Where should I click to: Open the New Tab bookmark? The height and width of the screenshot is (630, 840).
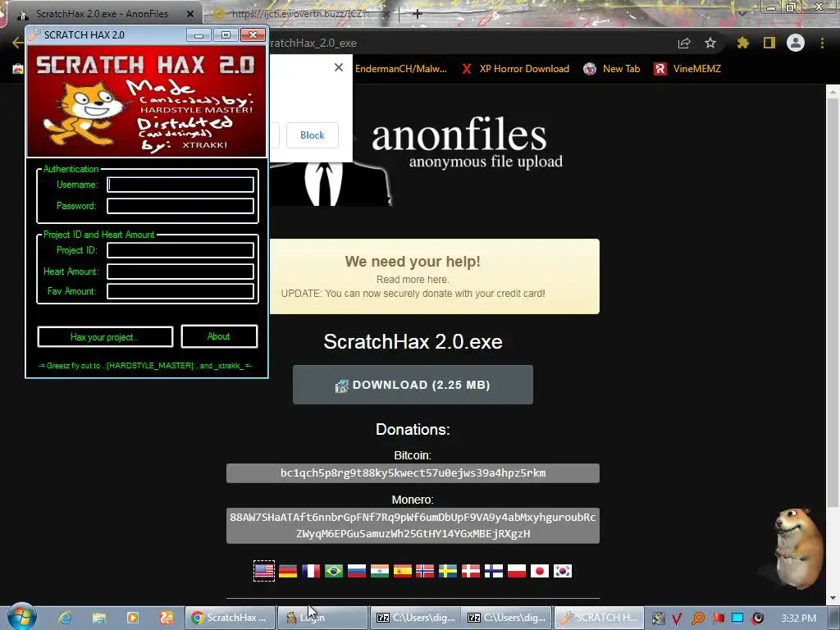612,69
